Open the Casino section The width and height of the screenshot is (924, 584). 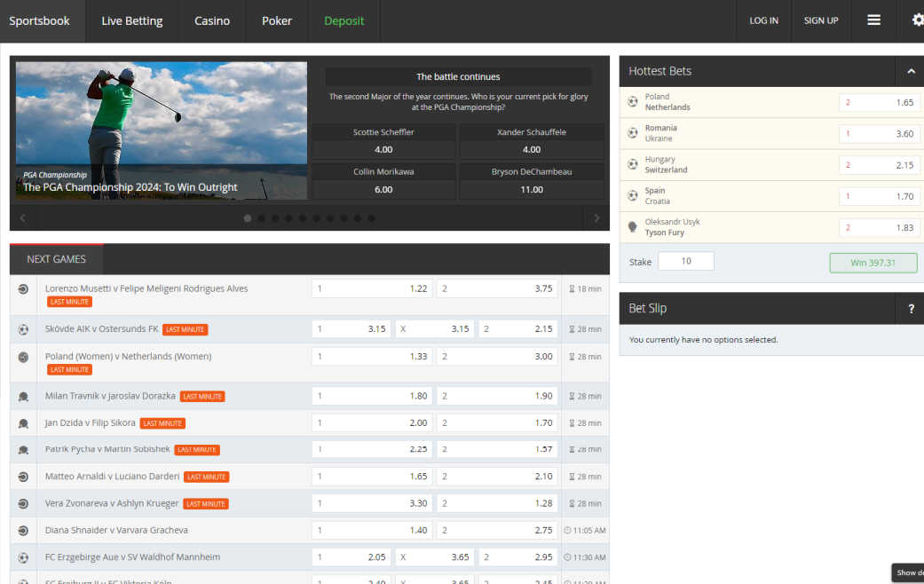(212, 20)
